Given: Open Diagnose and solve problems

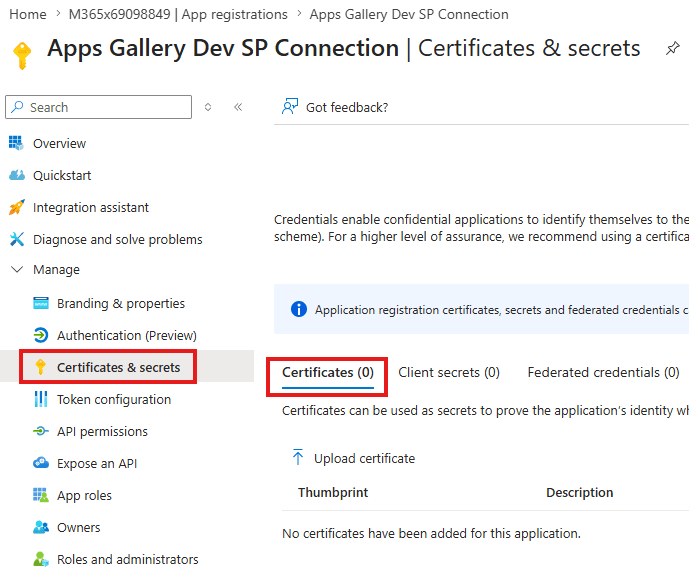Looking at the screenshot, I should point(118,239).
